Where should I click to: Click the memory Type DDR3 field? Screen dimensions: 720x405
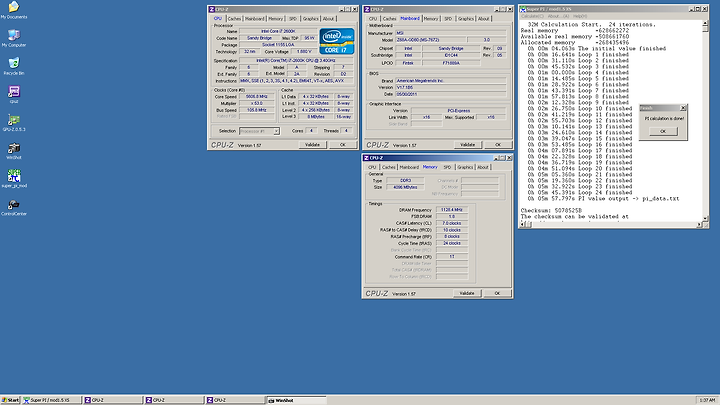click(x=405, y=180)
